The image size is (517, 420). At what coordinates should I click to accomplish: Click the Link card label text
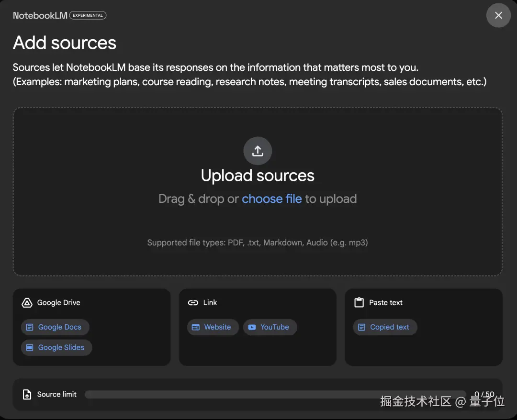(x=210, y=303)
